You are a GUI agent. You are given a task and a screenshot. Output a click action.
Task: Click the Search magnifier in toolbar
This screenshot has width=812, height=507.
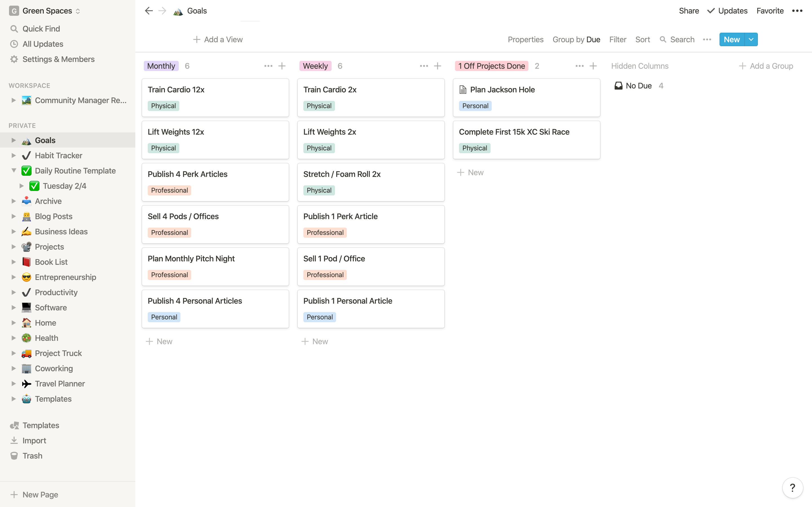click(x=663, y=39)
